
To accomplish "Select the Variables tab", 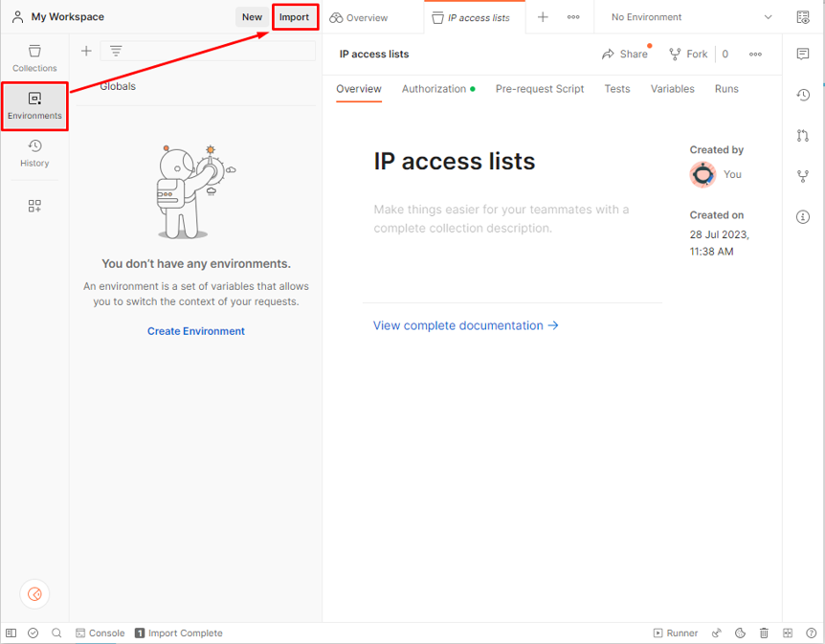I will (x=672, y=89).
